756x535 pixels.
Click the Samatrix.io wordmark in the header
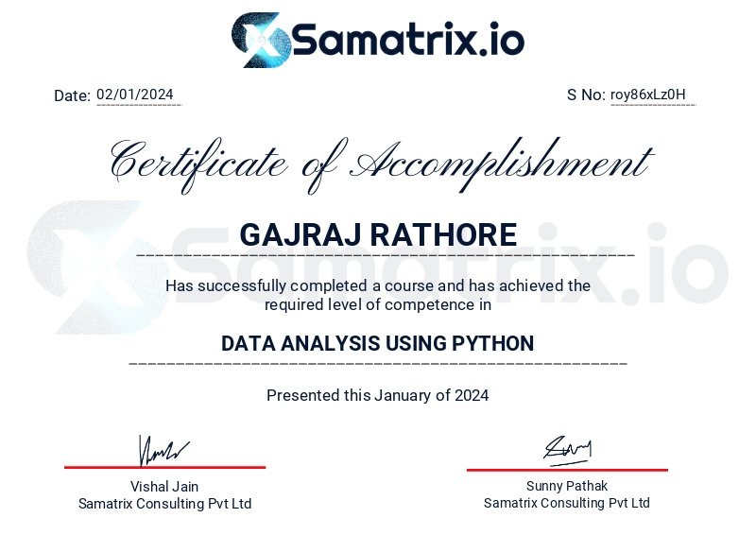point(407,41)
